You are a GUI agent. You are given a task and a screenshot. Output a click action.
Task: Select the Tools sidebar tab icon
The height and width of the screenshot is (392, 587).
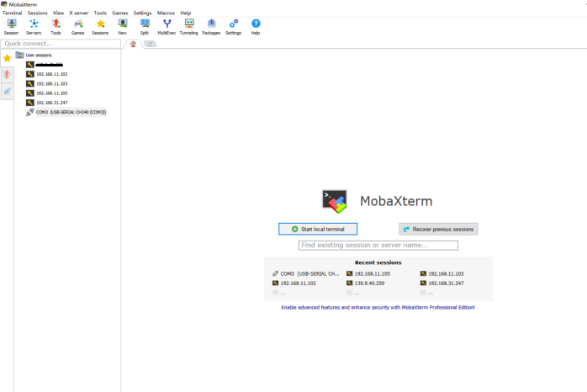pos(7,75)
